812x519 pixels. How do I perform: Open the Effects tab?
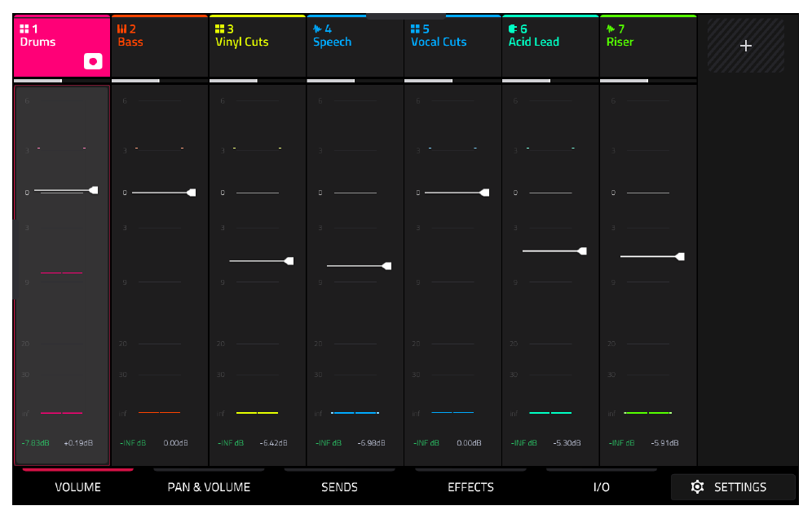(470, 487)
